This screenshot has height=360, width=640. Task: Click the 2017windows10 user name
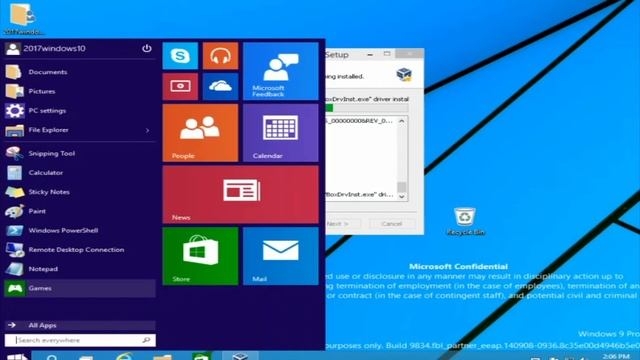tap(54, 49)
